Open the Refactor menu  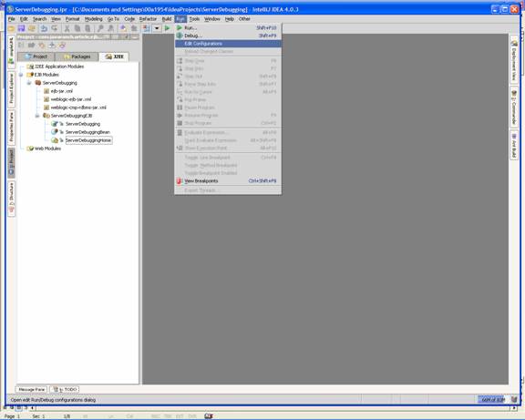click(x=148, y=19)
